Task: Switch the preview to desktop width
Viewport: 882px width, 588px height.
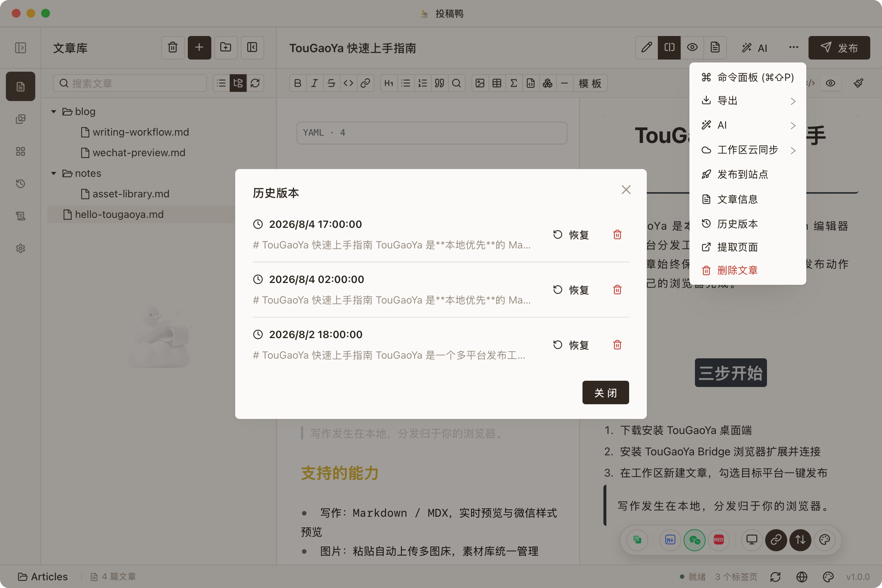Action: [752, 539]
